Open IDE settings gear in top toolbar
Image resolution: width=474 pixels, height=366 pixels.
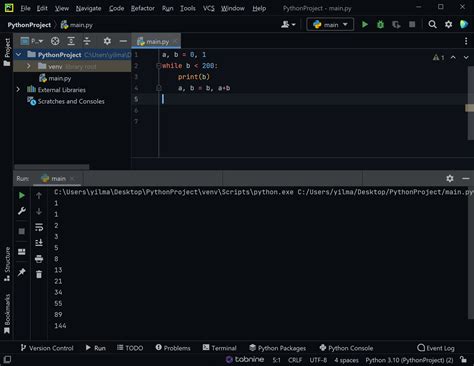point(448,25)
